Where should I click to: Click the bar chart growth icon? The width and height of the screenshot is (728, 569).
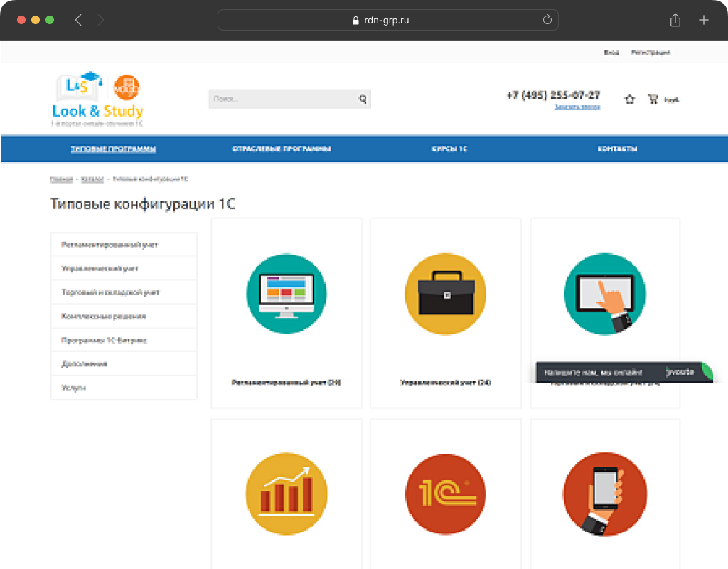287,494
